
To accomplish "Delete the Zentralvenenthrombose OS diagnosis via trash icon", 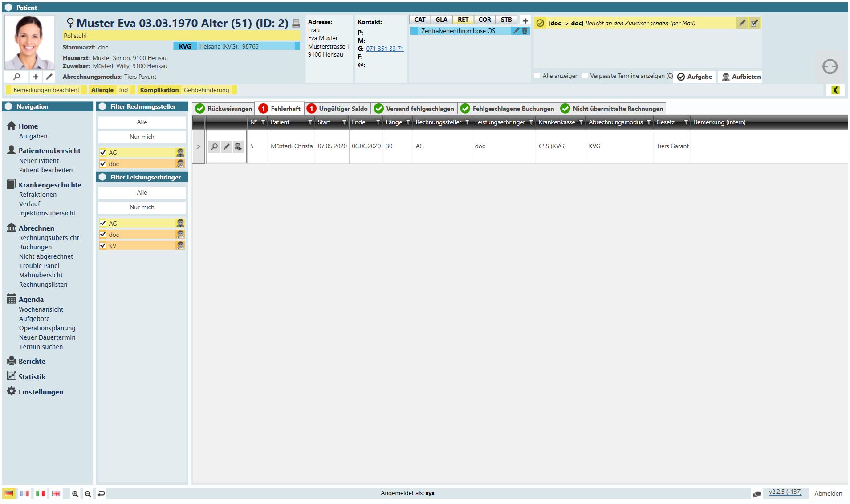I will [525, 31].
